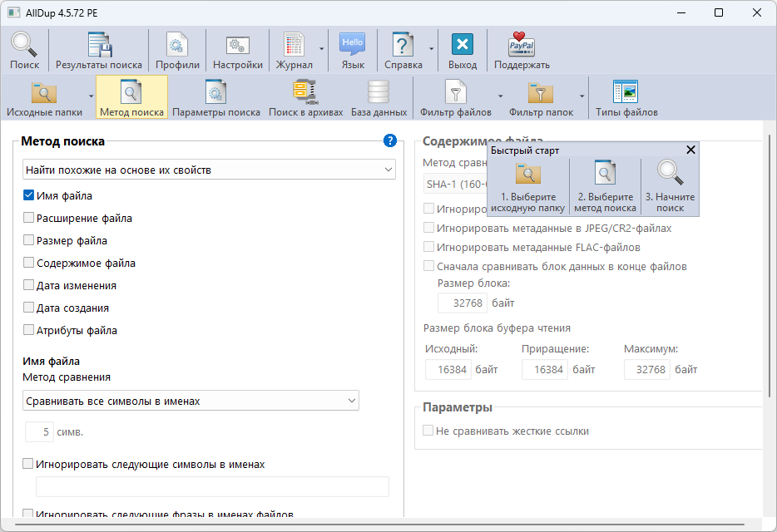Enable the Содержимое файла checkbox

coord(29,264)
